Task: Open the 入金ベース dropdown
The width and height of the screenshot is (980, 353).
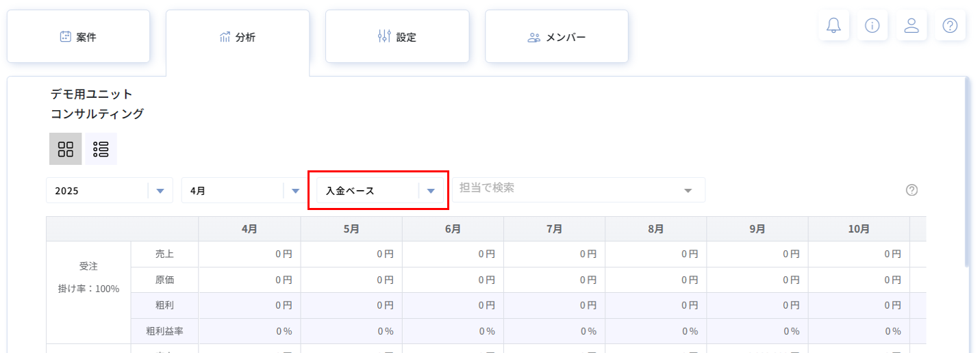Action: 378,191
